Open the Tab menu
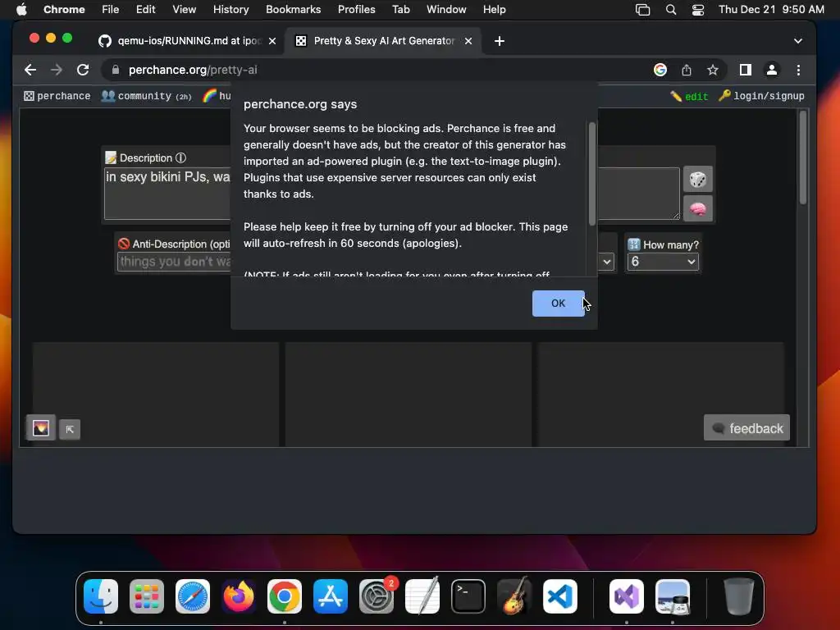 400,9
